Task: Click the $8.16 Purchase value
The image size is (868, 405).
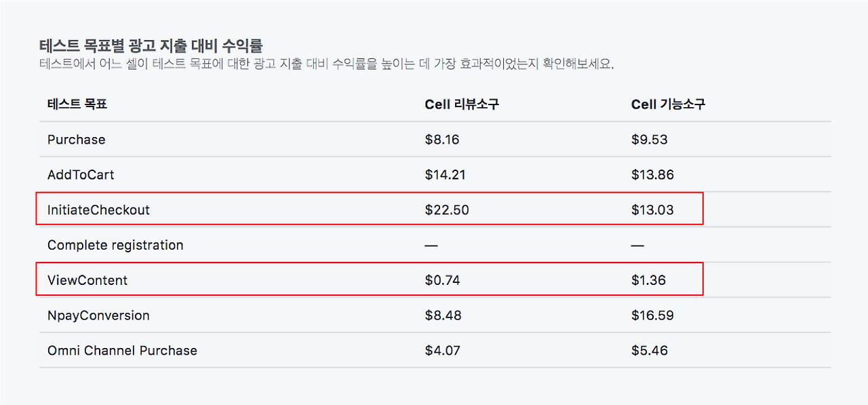Action: pyautogui.click(x=442, y=140)
